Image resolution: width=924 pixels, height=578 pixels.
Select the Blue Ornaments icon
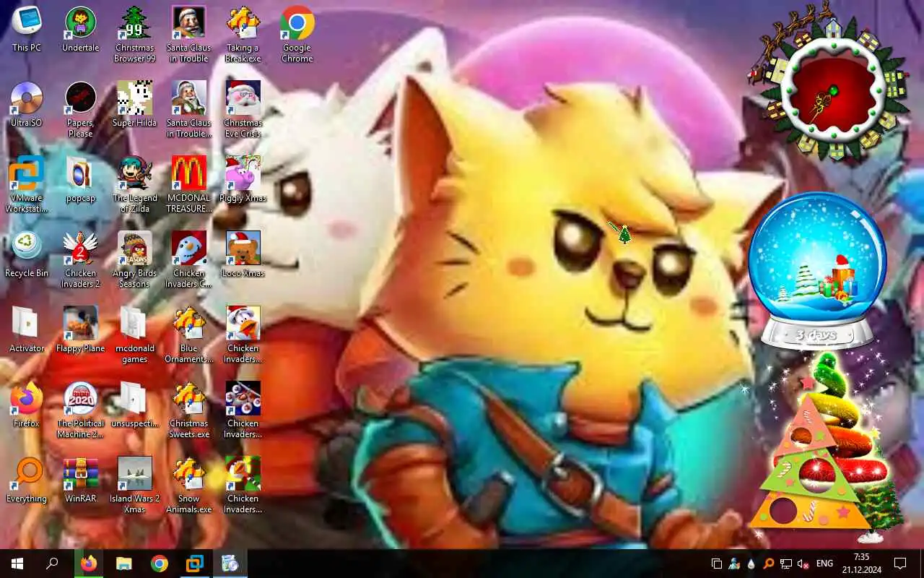(x=189, y=336)
